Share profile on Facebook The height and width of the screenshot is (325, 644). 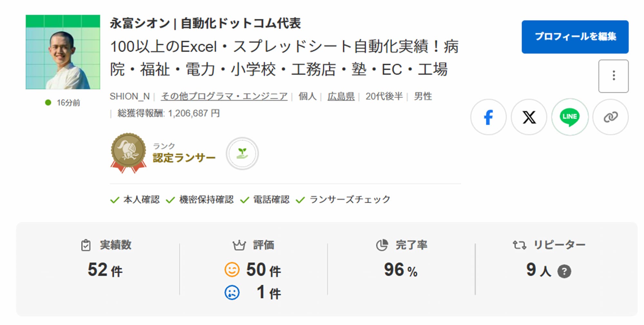coord(488,117)
